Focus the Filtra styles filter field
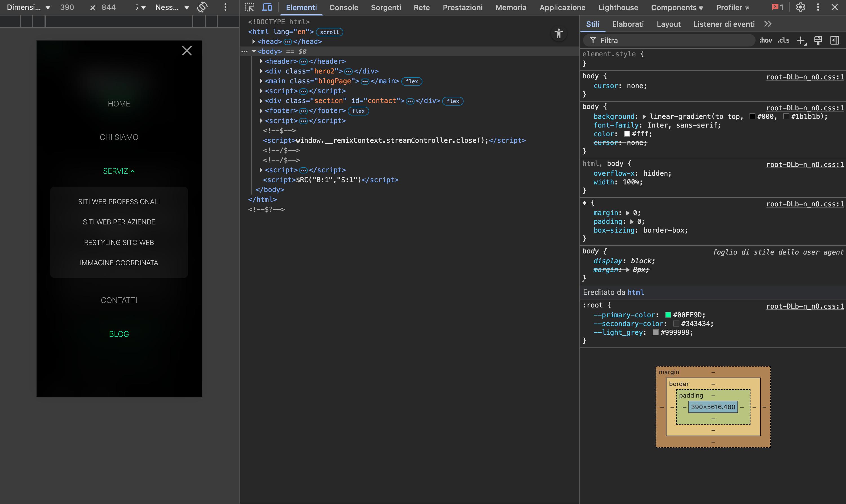The image size is (846, 504). [x=669, y=41]
